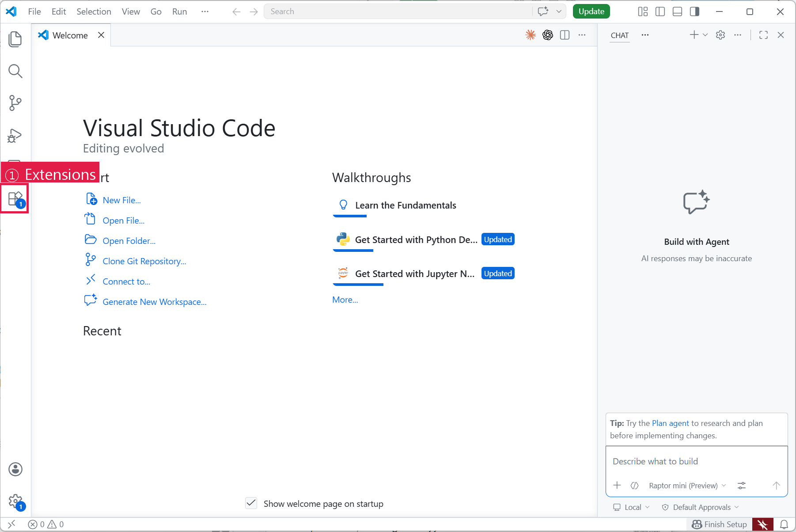Screen dimensions: 796x532
Task: Click the agent mode icon in chat input
Action: (x=634, y=486)
